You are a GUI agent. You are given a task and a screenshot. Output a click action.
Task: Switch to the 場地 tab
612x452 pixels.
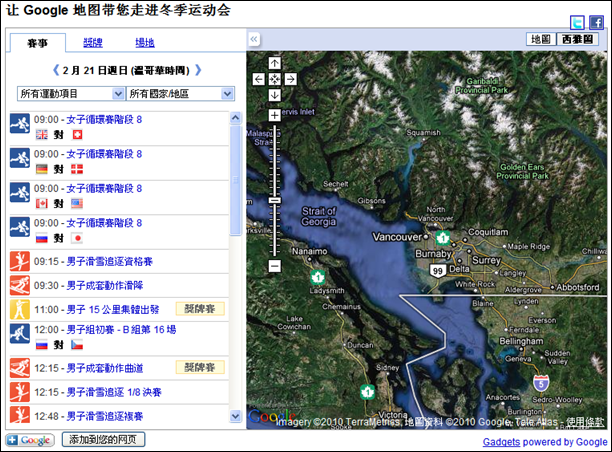[x=145, y=43]
